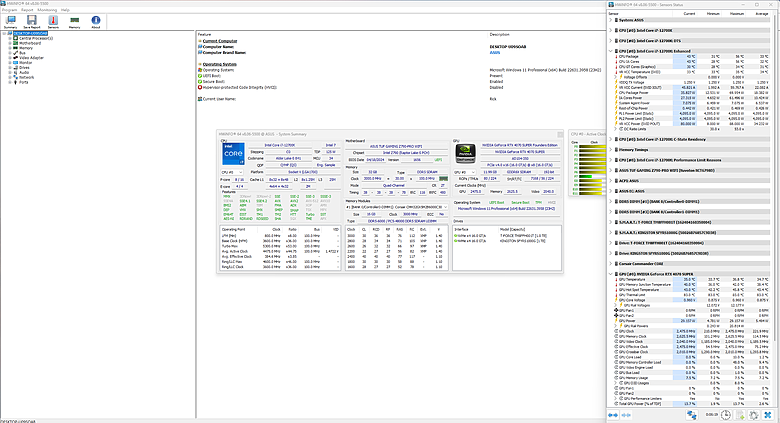The width and height of the screenshot is (780, 423).
Task: Collapse the GPU RTX 4070 SUPER sensor group
Action: click(611, 274)
